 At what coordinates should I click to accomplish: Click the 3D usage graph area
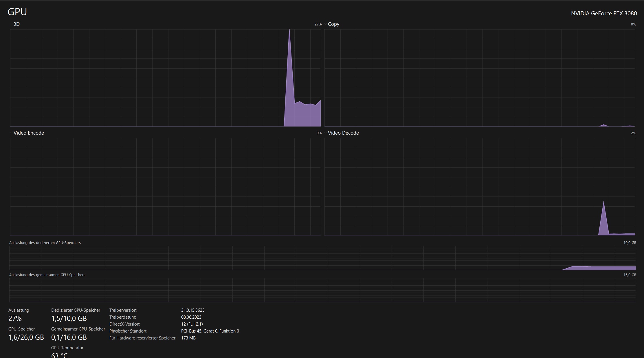(x=165, y=78)
